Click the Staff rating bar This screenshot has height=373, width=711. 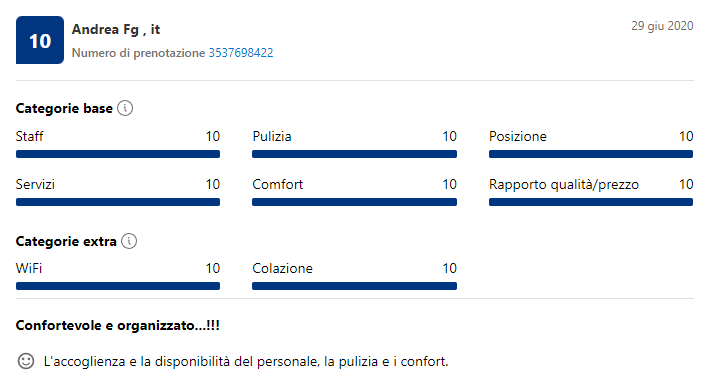click(118, 154)
